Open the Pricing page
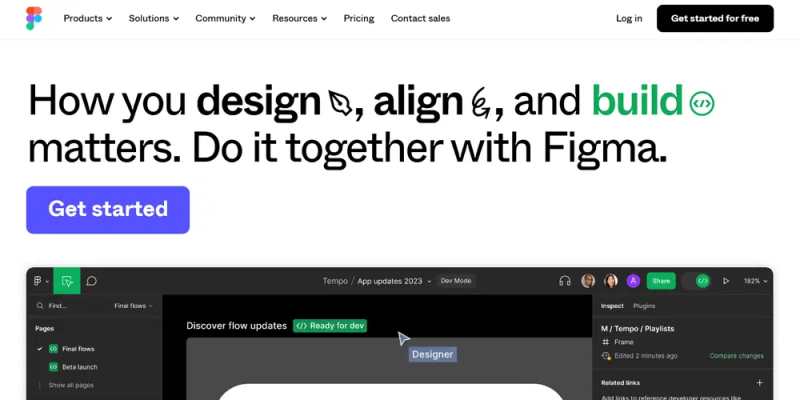 359,18
